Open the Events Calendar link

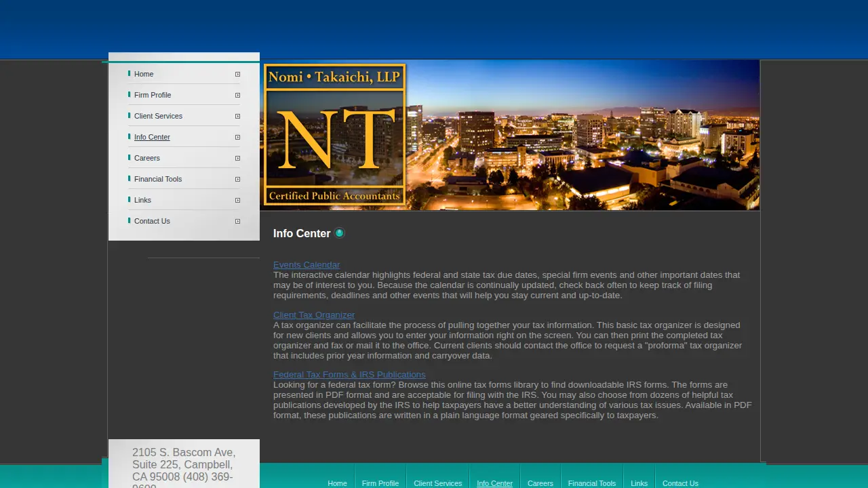pyautogui.click(x=307, y=265)
